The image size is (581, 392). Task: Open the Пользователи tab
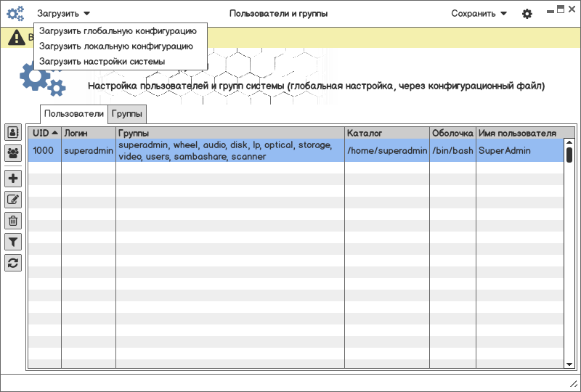(74, 114)
